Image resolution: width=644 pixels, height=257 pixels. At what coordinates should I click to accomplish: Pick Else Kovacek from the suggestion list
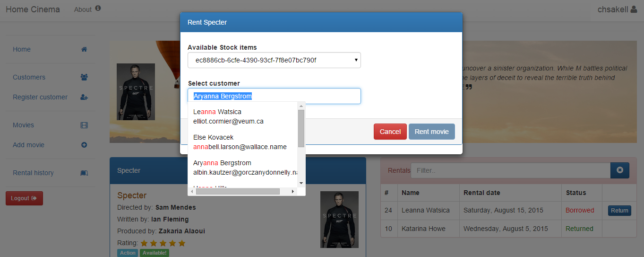click(214, 142)
